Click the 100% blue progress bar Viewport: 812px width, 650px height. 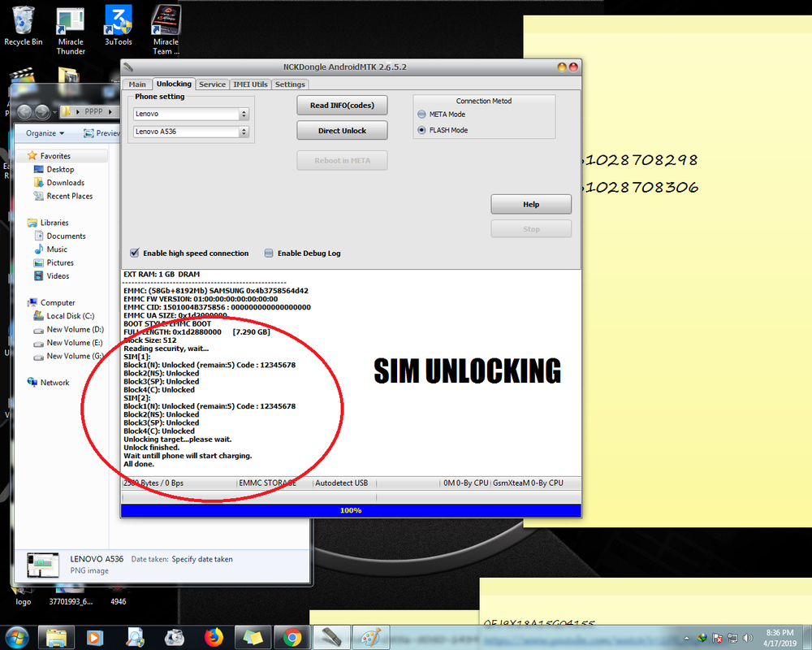coord(351,510)
